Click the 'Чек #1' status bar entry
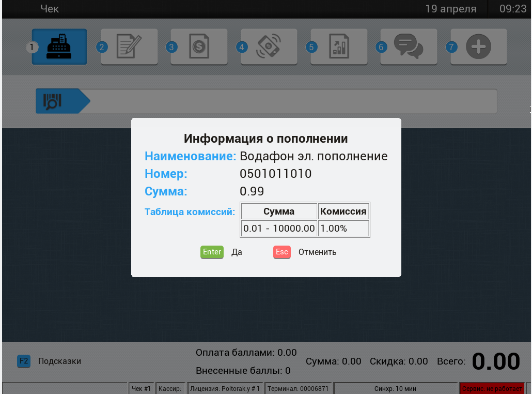The image size is (532, 394). 141,388
